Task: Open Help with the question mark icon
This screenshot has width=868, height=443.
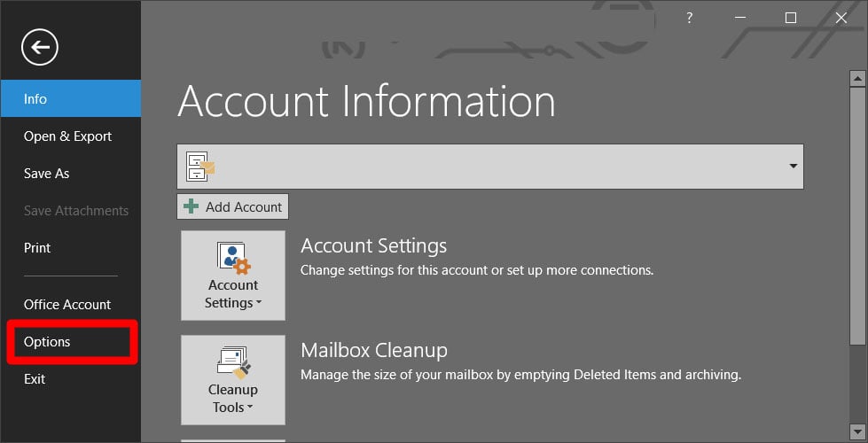Action: [x=690, y=18]
